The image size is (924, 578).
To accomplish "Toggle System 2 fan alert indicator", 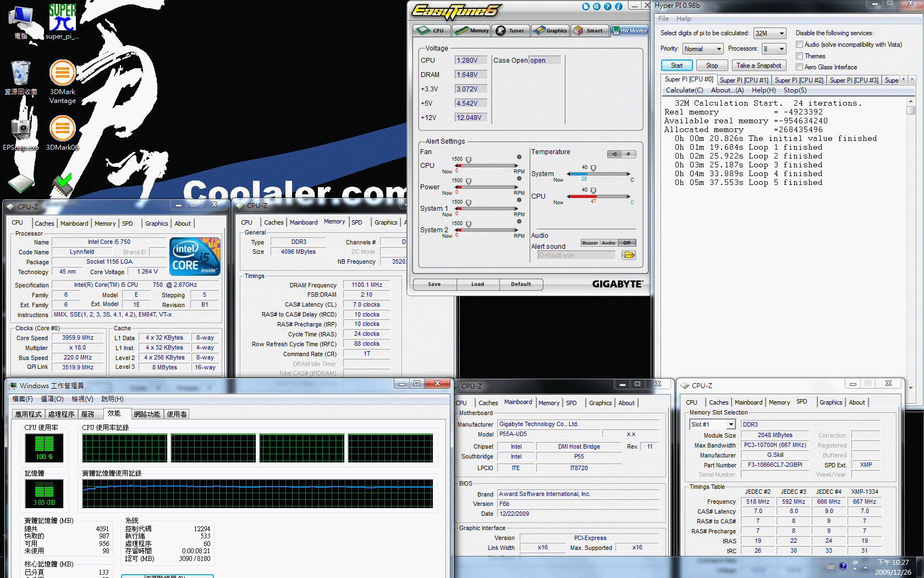I will pyautogui.click(x=519, y=221).
